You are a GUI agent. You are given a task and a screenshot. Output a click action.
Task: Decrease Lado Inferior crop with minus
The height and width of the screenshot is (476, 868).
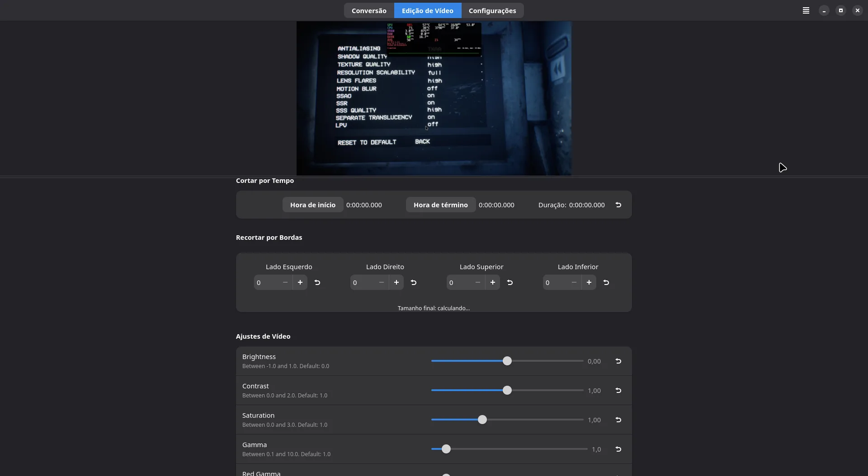coord(574,283)
